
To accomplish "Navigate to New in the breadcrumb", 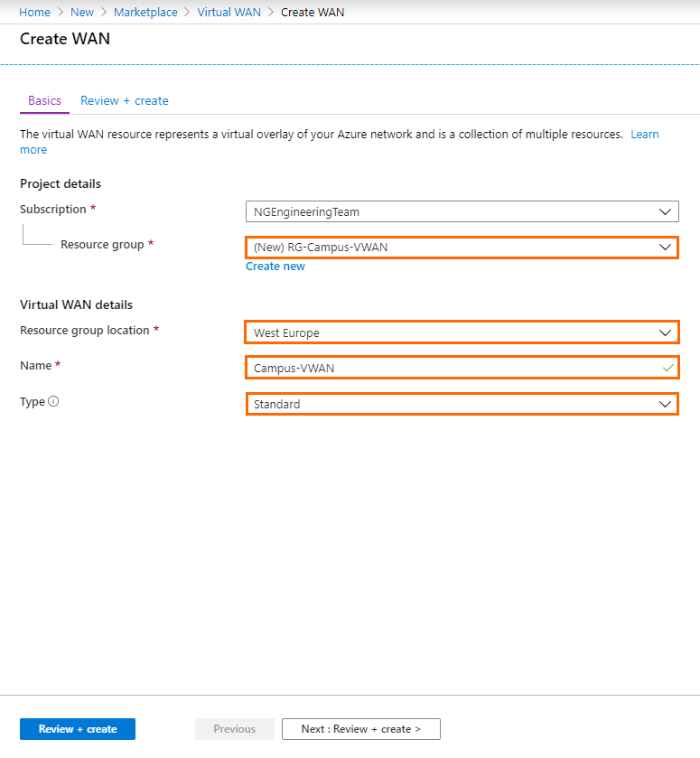I will point(82,13).
